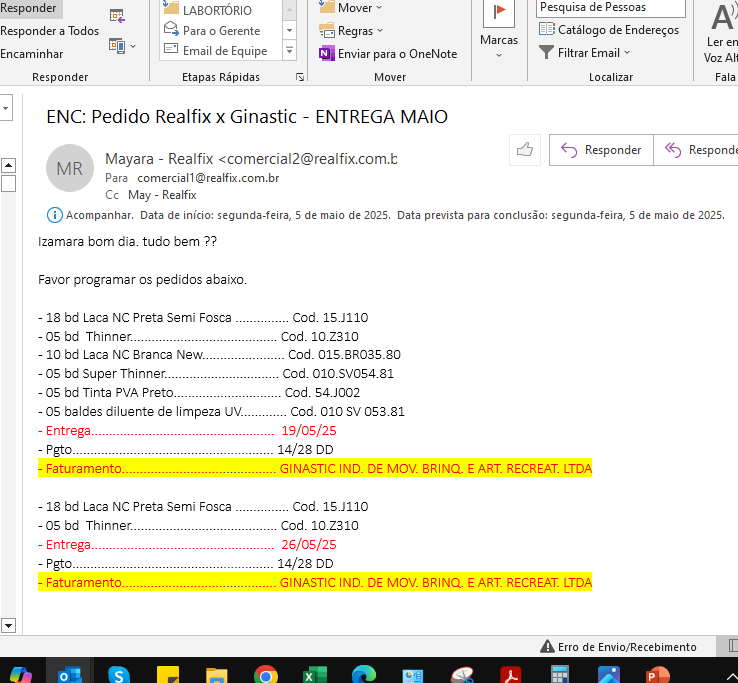The image size is (738, 683).
Task: Select Email de Equipe quick step
Action: 224,51
